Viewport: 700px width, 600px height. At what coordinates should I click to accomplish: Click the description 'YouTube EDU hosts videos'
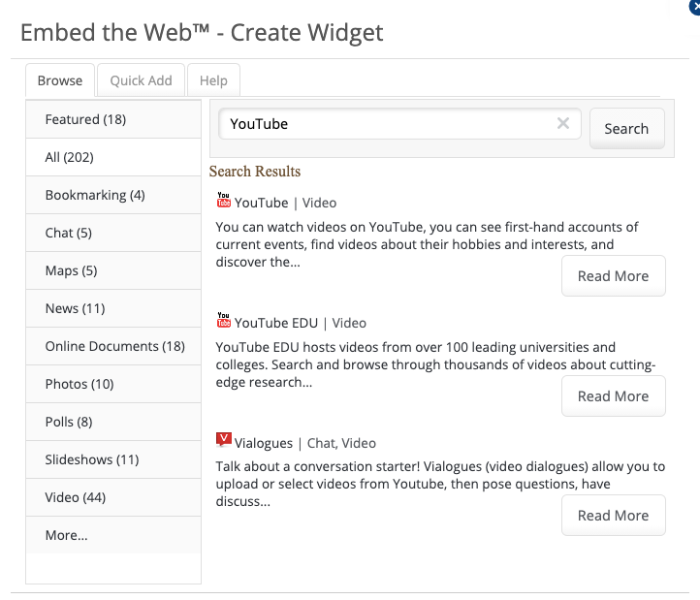click(x=435, y=364)
